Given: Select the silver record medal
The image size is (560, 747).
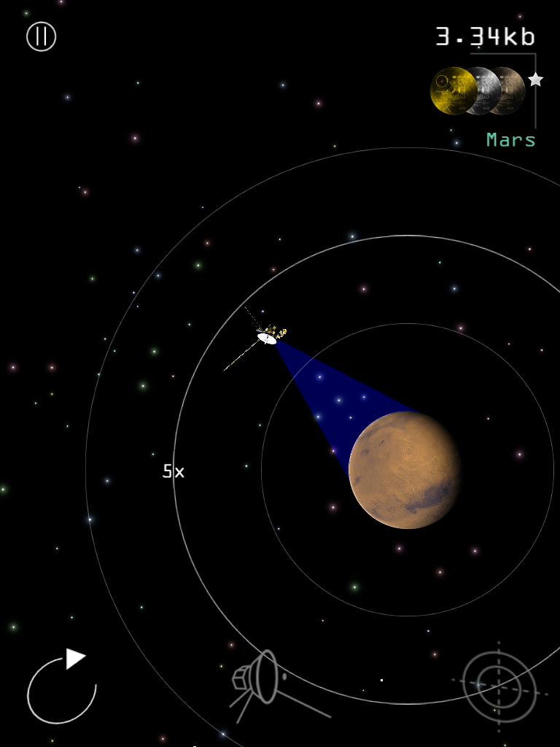Looking at the screenshot, I should click(486, 90).
